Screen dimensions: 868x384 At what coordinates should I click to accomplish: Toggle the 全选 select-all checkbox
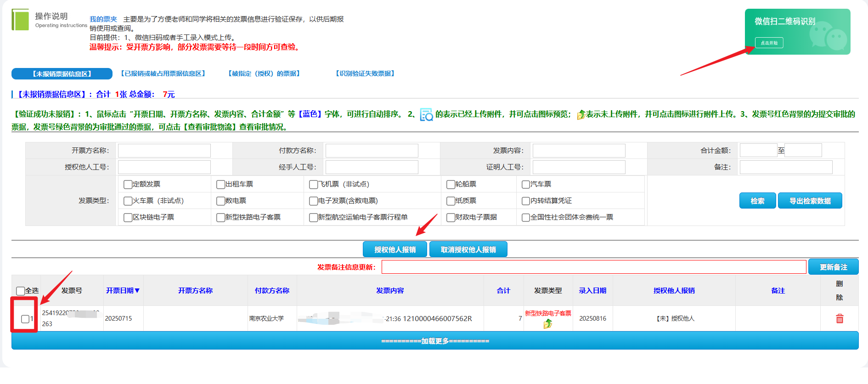[x=21, y=291]
